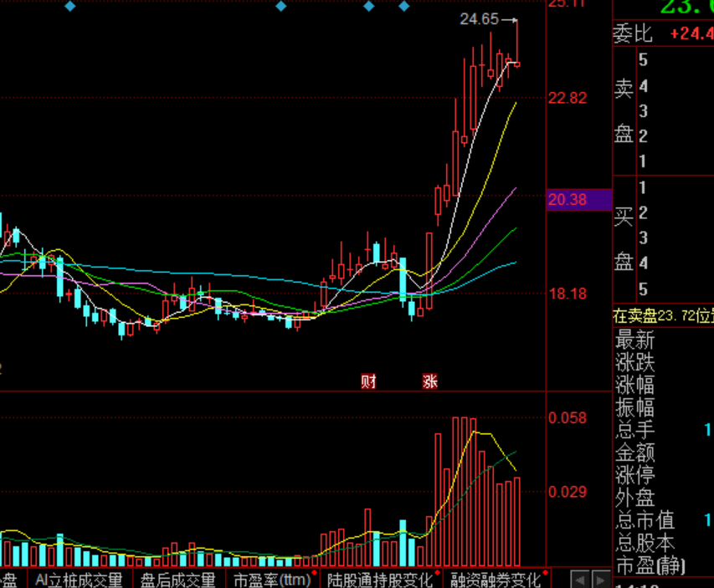Switch to the 融资融券变化 tab
This screenshot has height=588, width=714.
point(496,580)
